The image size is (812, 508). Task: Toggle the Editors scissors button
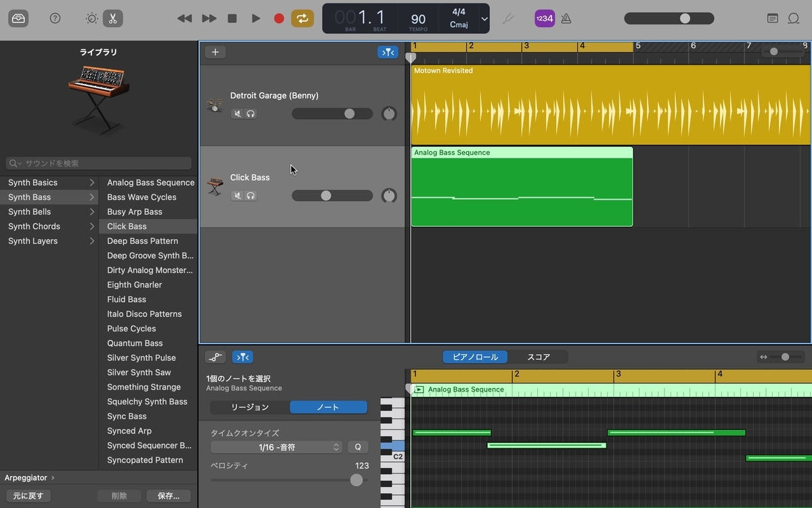tap(113, 18)
